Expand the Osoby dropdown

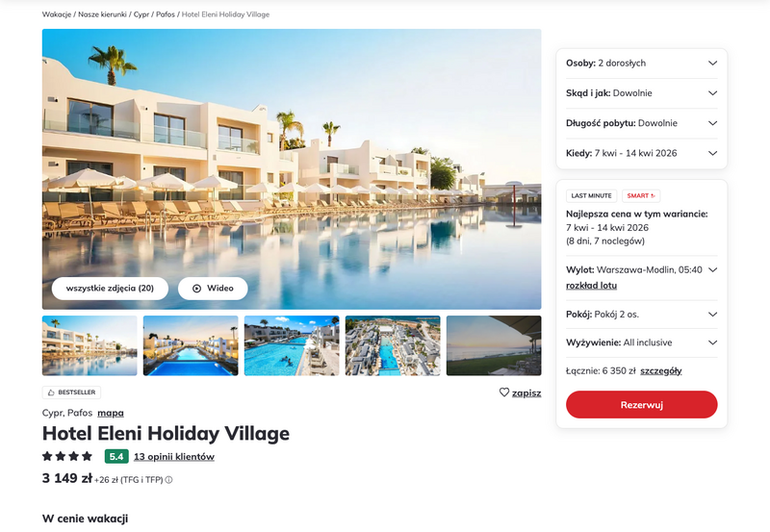[x=641, y=63]
